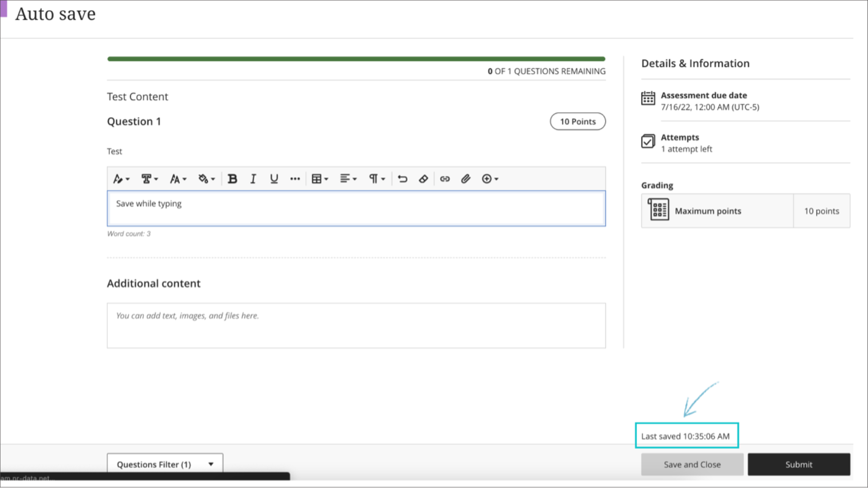This screenshot has width=868, height=489.
Task: Toggle bold formatting in the text editor
Action: pos(232,178)
